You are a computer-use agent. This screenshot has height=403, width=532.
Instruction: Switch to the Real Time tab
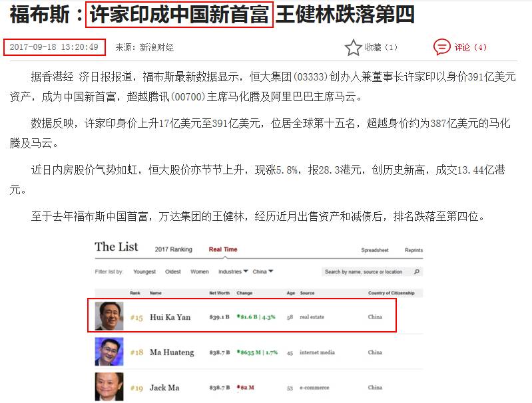(223, 249)
